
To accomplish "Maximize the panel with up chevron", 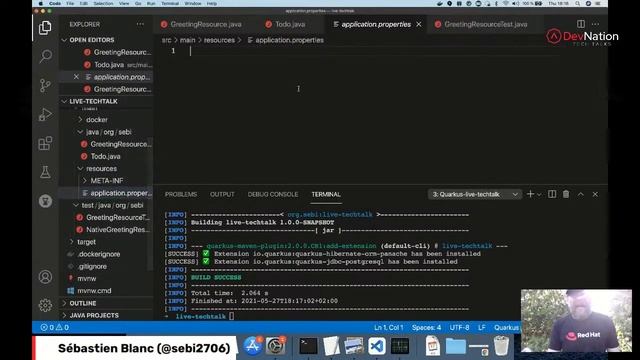I will (580, 194).
